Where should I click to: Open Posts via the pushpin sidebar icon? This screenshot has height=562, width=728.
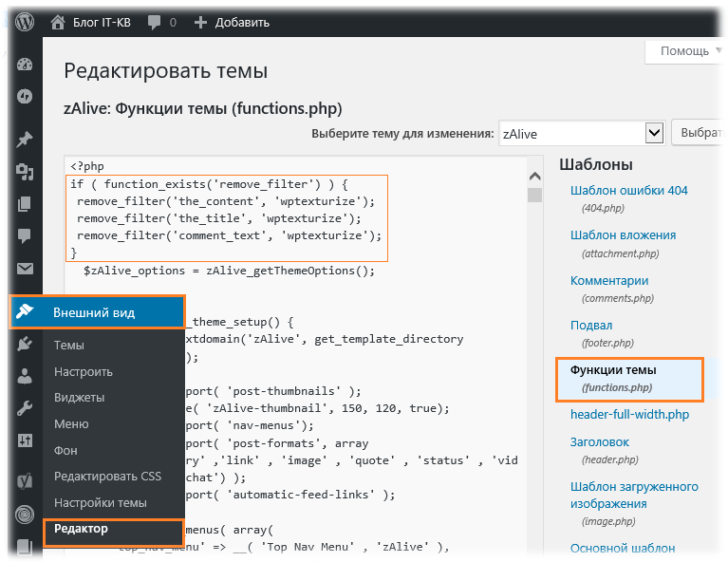coord(25,140)
